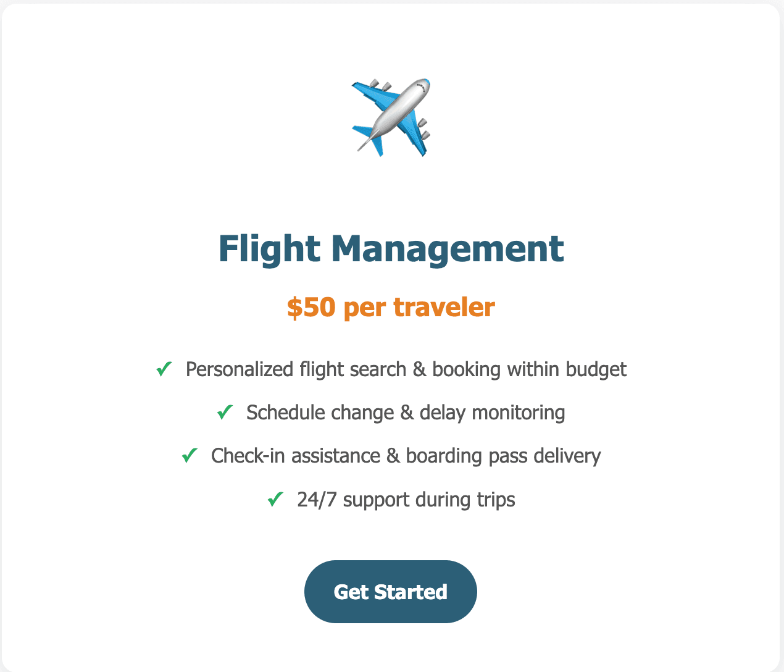Click Schedule change & delay monitoring text
The image size is (784, 672).
click(406, 413)
